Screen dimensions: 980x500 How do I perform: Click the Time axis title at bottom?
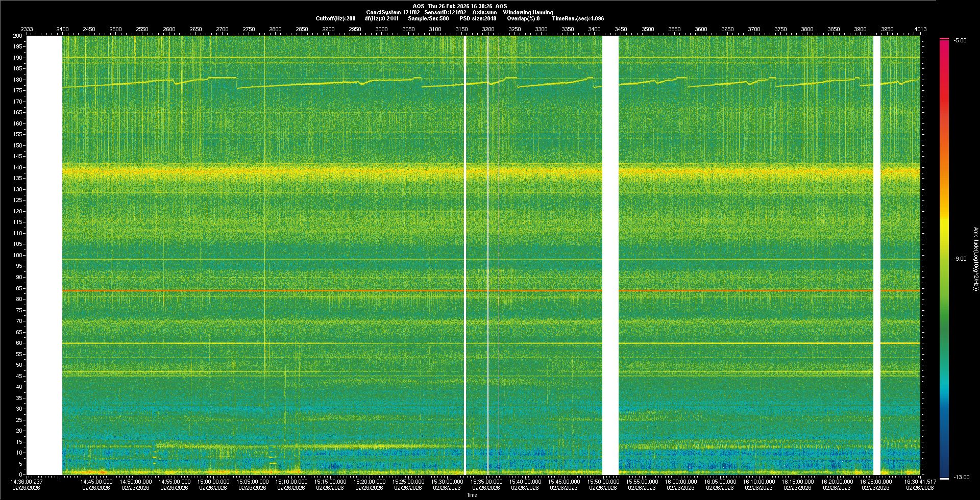click(472, 495)
